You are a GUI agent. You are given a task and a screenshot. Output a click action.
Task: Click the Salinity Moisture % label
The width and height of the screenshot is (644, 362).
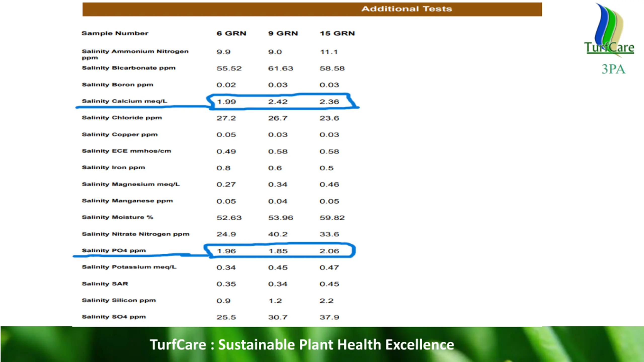117,217
